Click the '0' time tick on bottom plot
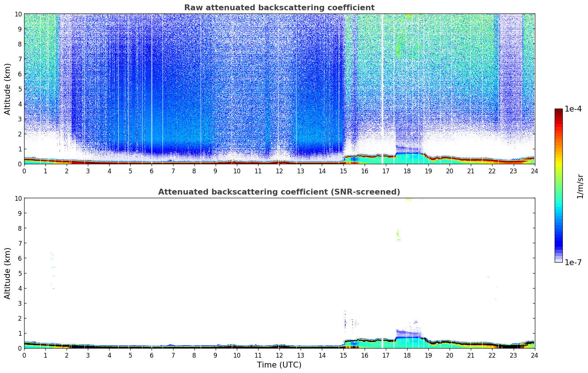Viewport: 588px width, 373px height. tap(24, 355)
